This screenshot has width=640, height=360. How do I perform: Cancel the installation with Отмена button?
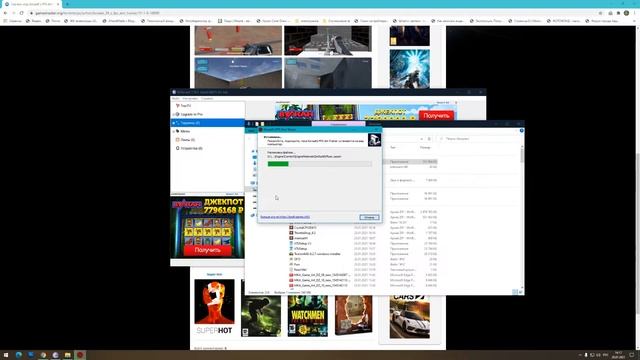[x=369, y=217]
